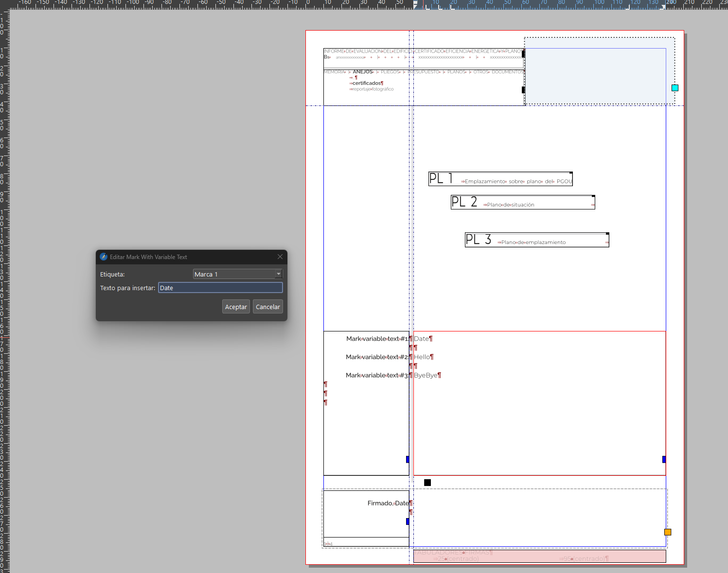Click the pink TABULADORES FIRMAS frame
The image size is (728, 573).
click(539, 556)
